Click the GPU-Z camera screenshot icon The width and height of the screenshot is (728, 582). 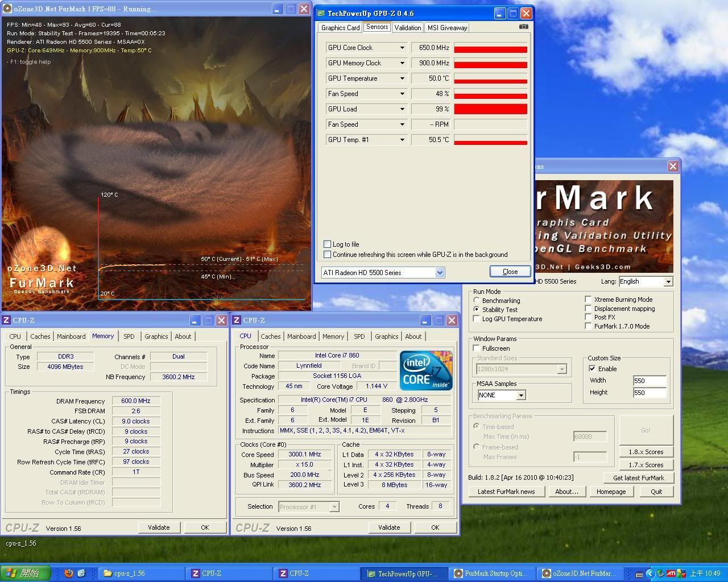point(524,26)
